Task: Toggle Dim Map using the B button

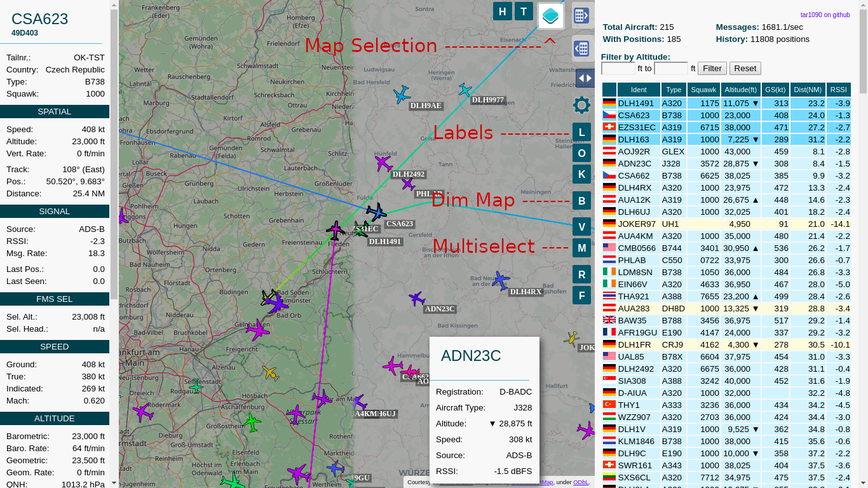Action: pos(581,200)
